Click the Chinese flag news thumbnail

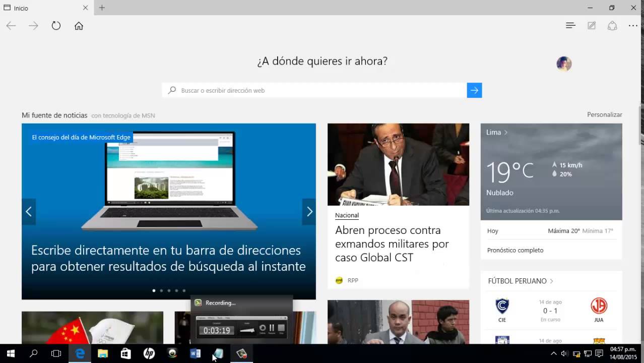tap(92, 328)
